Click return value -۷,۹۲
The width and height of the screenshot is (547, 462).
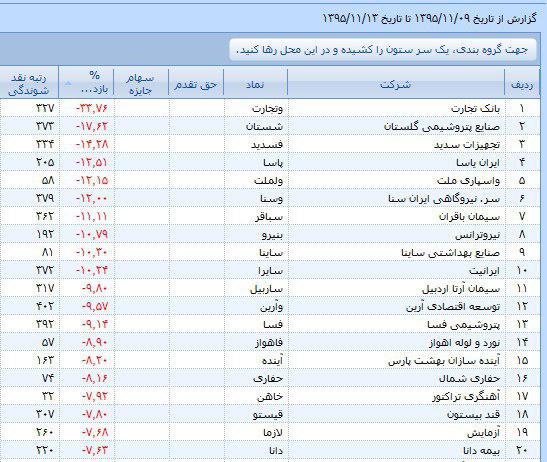coord(95,397)
